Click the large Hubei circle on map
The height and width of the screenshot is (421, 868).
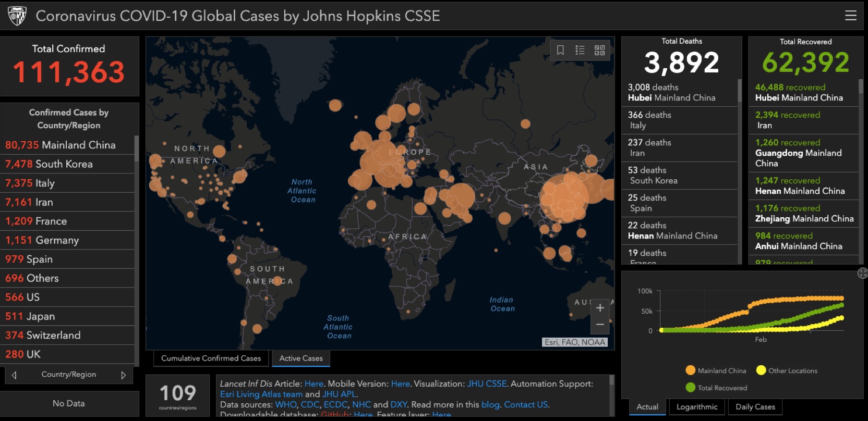pyautogui.click(x=564, y=198)
